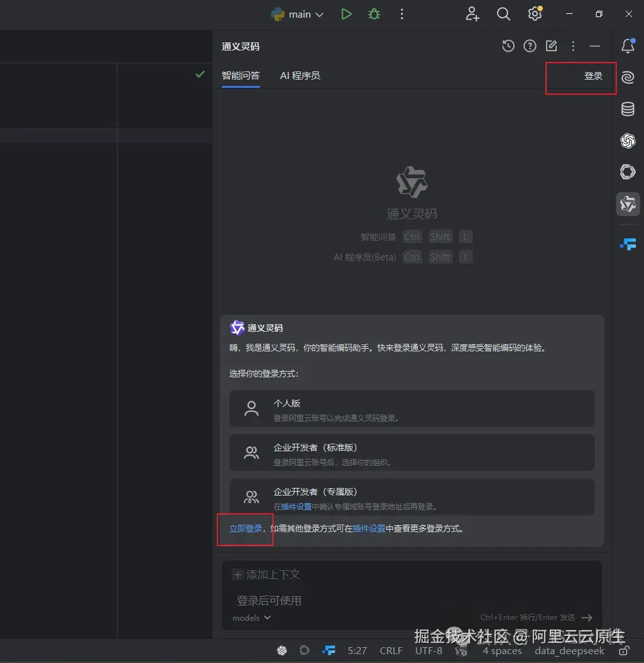Start debugging with the bug icon

(x=374, y=13)
